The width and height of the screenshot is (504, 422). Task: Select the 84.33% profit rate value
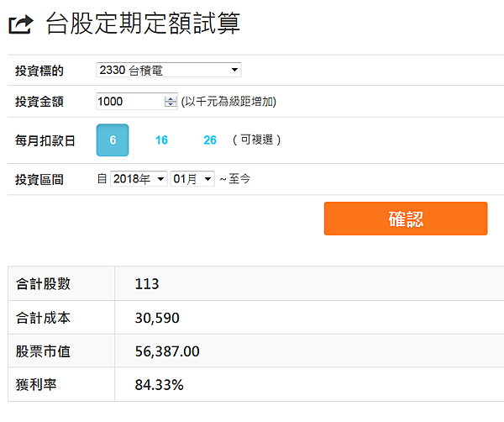click(x=159, y=385)
